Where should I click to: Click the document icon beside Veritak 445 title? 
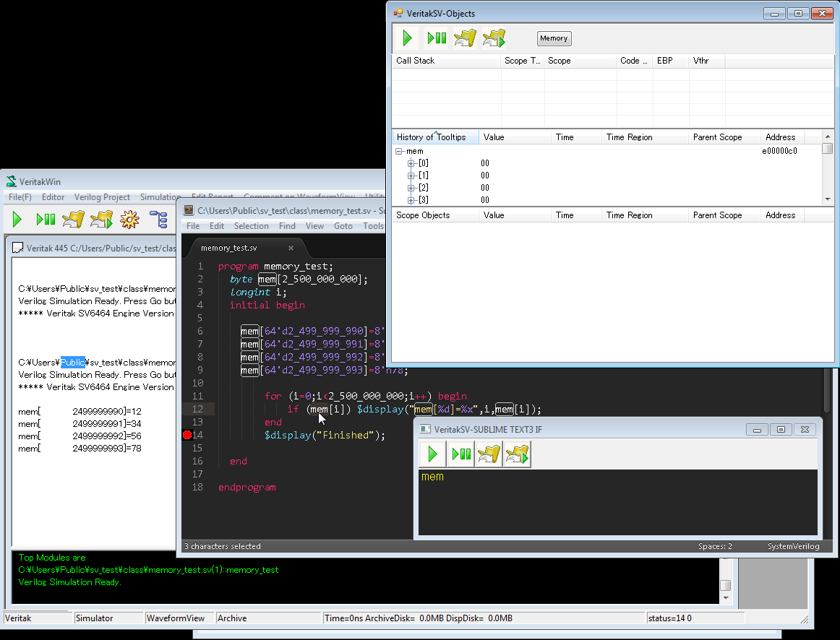(17, 248)
